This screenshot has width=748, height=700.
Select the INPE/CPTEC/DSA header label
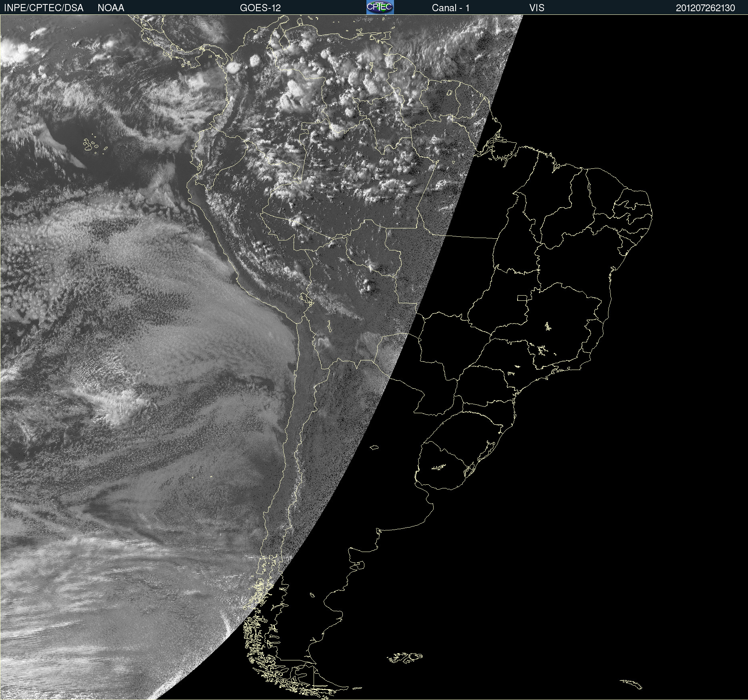(x=44, y=8)
